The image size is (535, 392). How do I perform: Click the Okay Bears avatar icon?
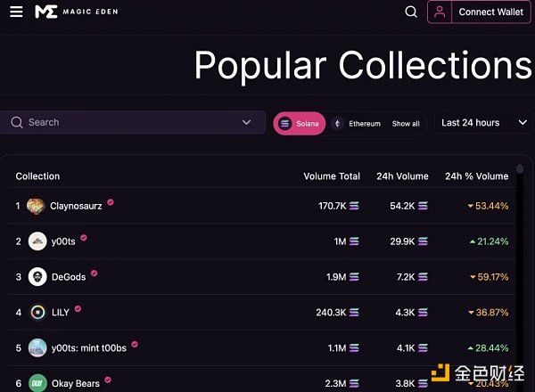(37, 383)
